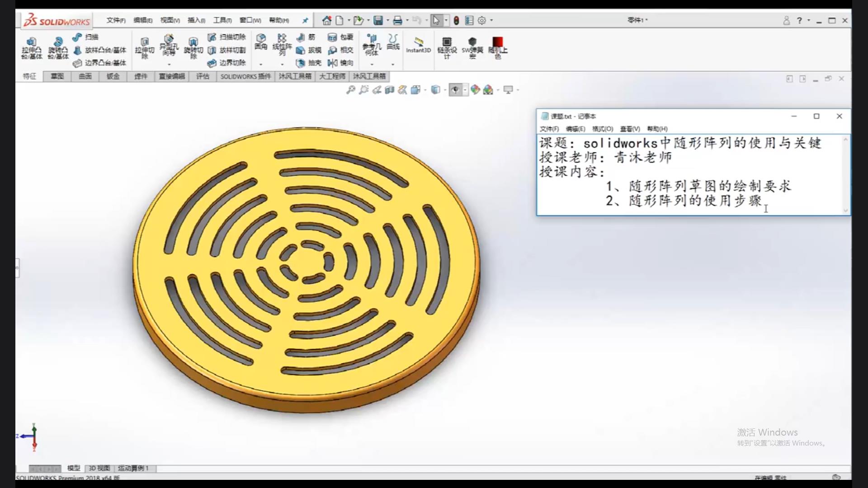Expand the 参考几何体 dropdown arrow
868x488 pixels.
(x=372, y=65)
